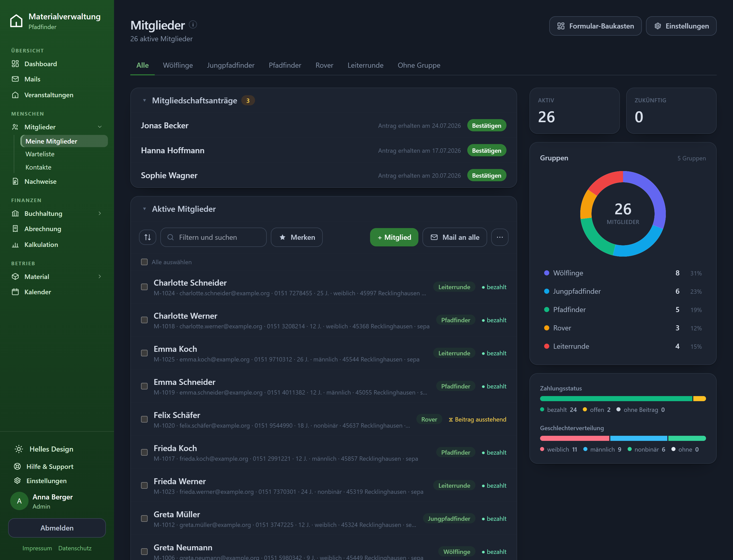Switch to the Wölflinge tab
The image size is (733, 560).
(178, 65)
